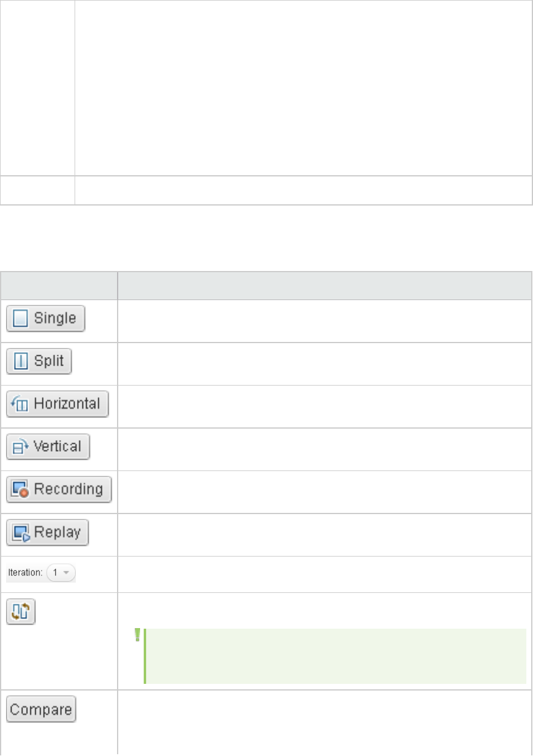Image resolution: width=533 pixels, height=756 pixels.
Task: Click the divided pane icon on Split
Action: [18, 361]
